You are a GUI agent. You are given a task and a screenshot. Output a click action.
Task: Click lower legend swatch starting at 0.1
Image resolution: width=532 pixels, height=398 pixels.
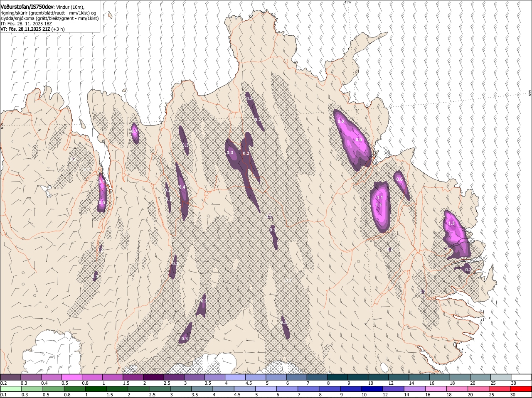(x=11, y=389)
